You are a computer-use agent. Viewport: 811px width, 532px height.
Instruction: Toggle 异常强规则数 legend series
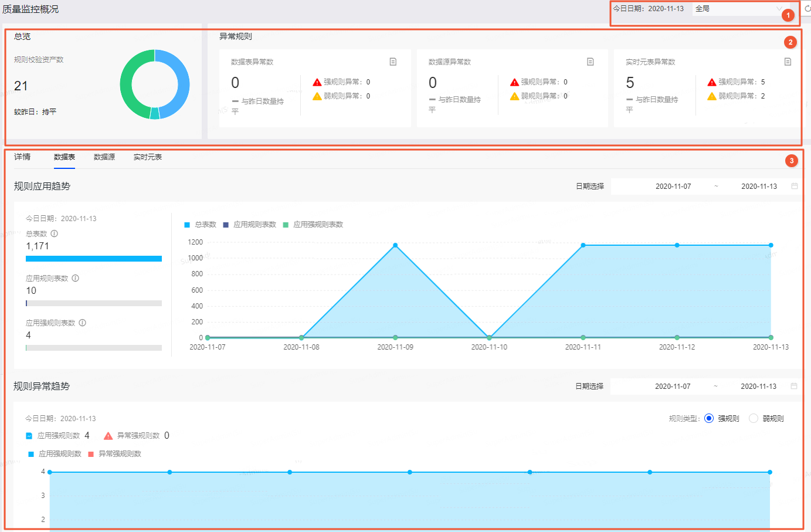tap(115, 454)
